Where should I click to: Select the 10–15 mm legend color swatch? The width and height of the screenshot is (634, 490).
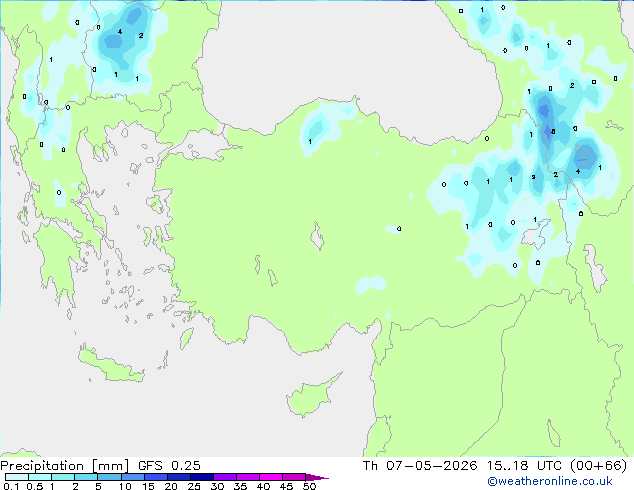pos(133,477)
